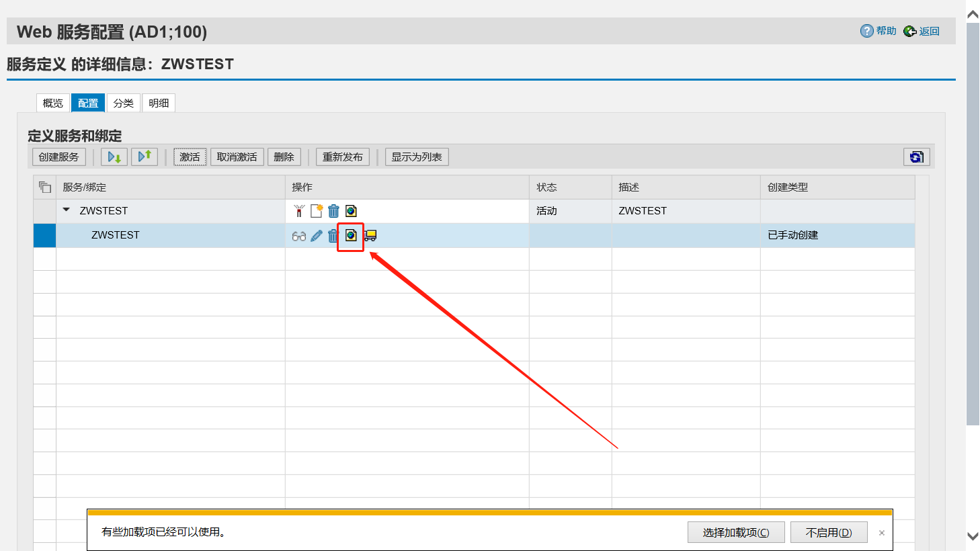Switch to the 概览 tab
The image size is (980, 551).
[x=52, y=102]
